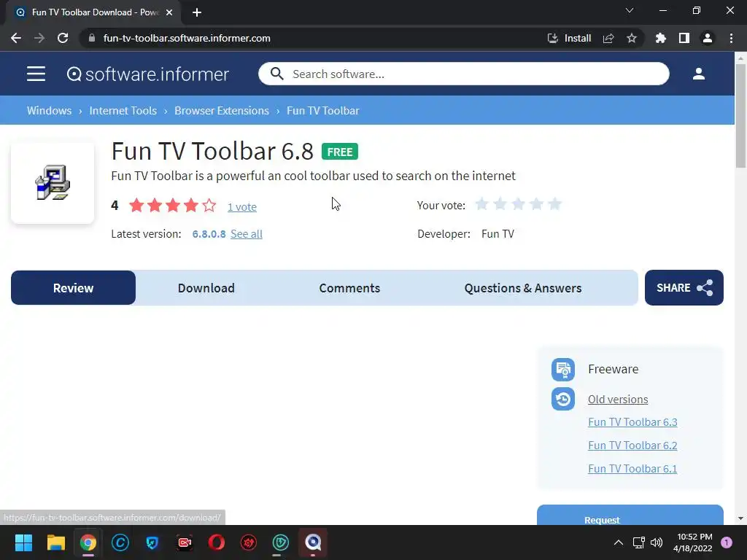The image size is (747, 560).
Task: Click the FREE badge
Action: click(340, 152)
